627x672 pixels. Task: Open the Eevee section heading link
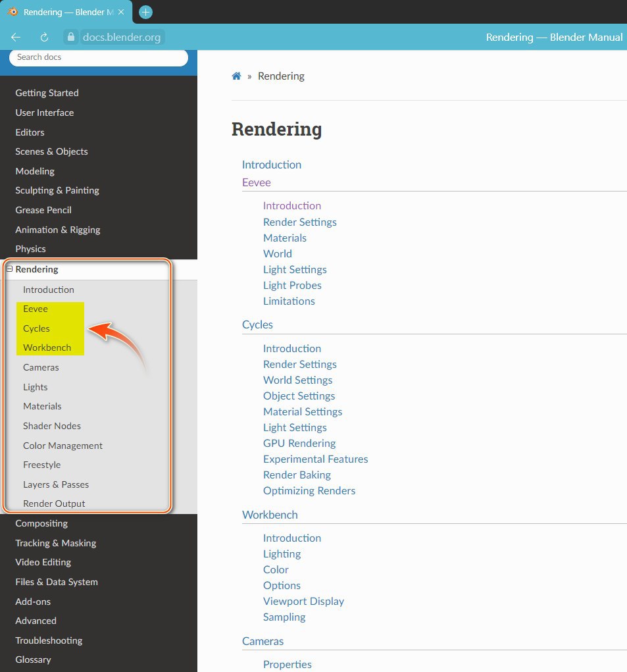pyautogui.click(x=257, y=182)
